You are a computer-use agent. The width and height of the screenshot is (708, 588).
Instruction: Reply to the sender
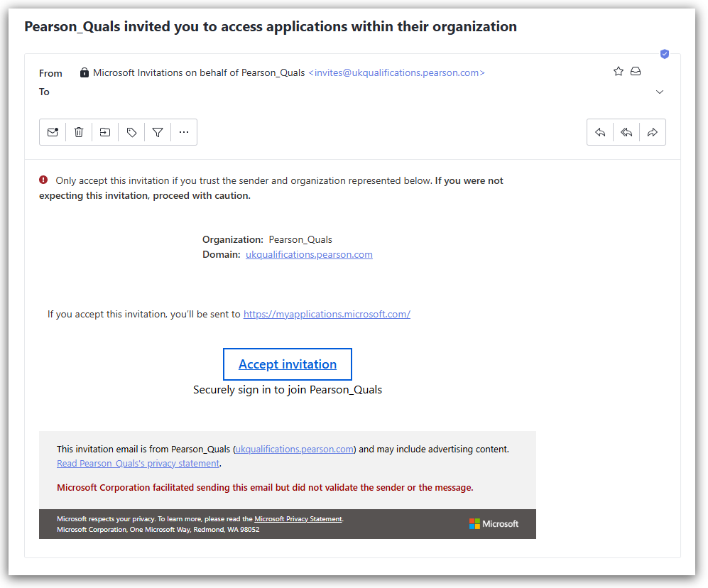coord(600,132)
